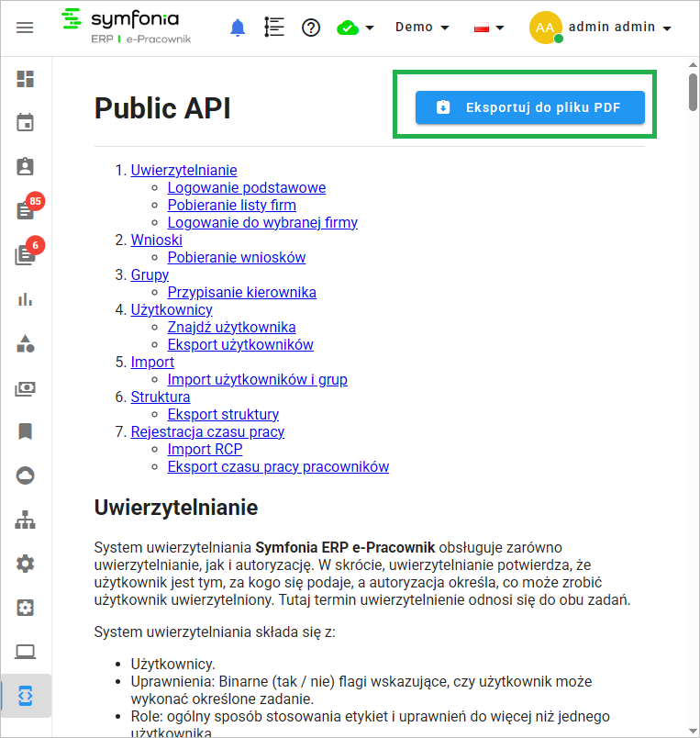Jump to Rejestracja czasu pracy link

point(207,431)
